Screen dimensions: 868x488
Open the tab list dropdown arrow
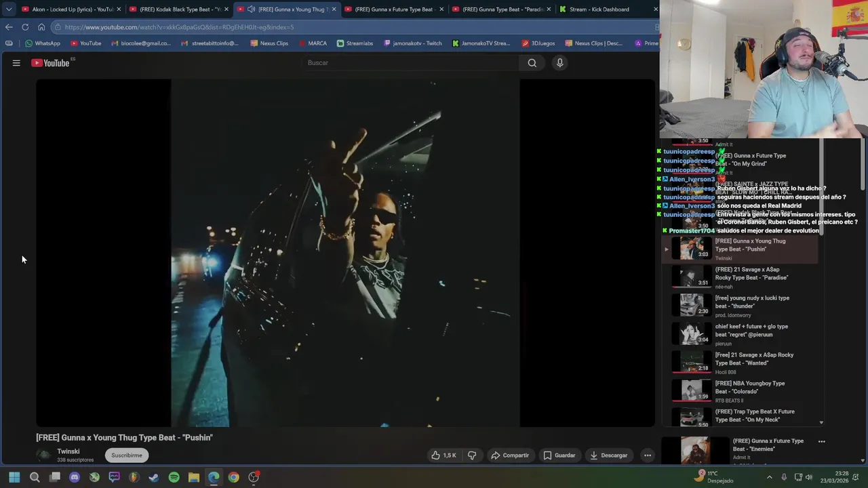click(8, 9)
